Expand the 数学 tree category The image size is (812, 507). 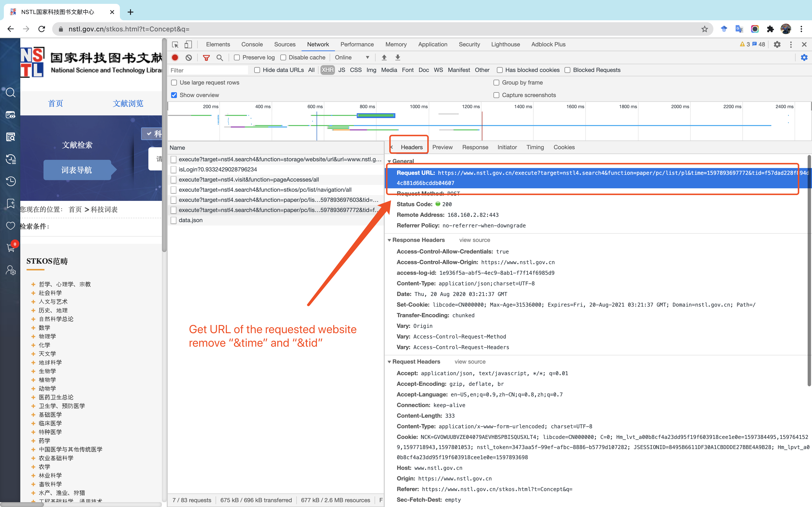coord(33,328)
